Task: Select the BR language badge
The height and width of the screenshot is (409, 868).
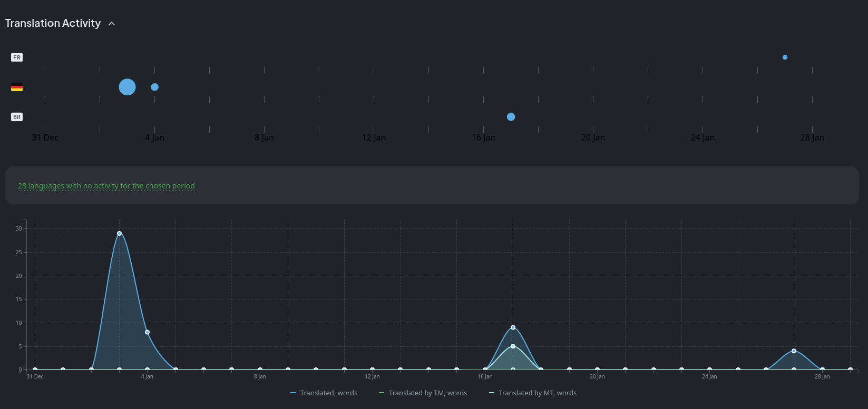Action: tap(17, 117)
